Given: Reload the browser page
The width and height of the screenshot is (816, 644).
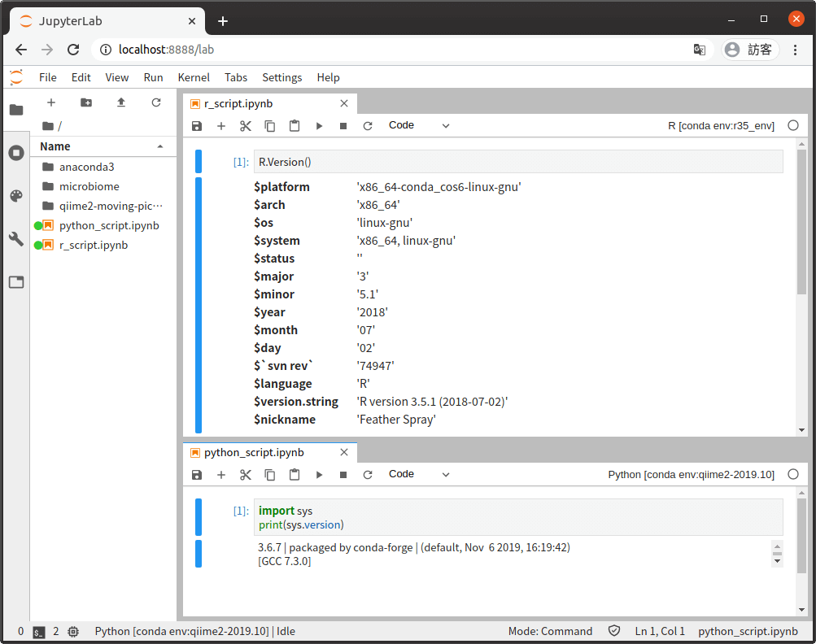Looking at the screenshot, I should pos(73,50).
